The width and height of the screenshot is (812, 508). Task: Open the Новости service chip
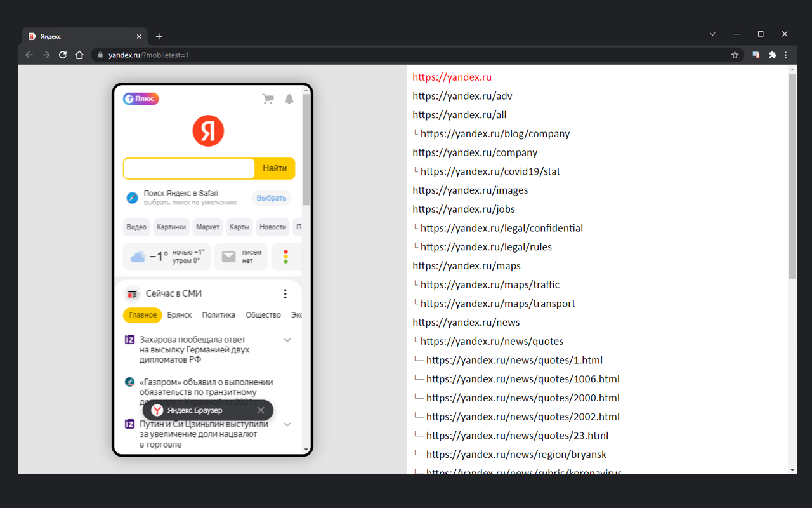click(x=273, y=227)
